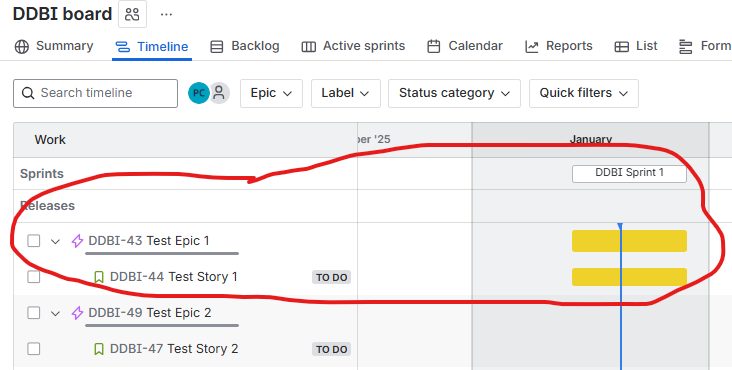Click the story bookmark icon for DDBI-47
Viewport: 732px width, 370px height.
pos(99,349)
